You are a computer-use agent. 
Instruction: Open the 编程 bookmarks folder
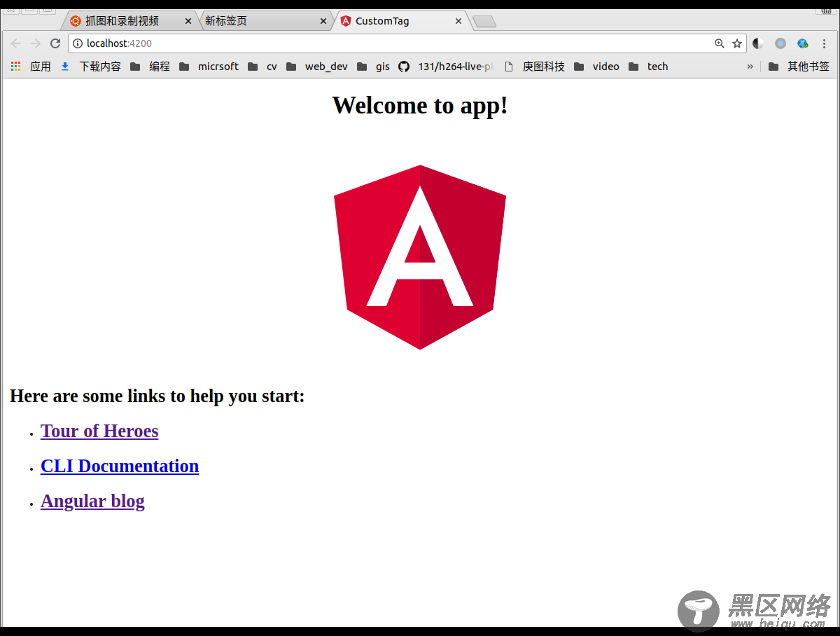(150, 67)
